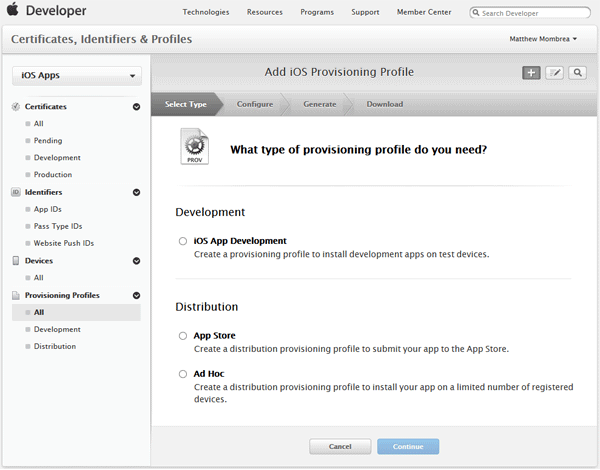Open the Matthew Mombrea account menu
Screen dimensions: 600x470
click(x=543, y=39)
